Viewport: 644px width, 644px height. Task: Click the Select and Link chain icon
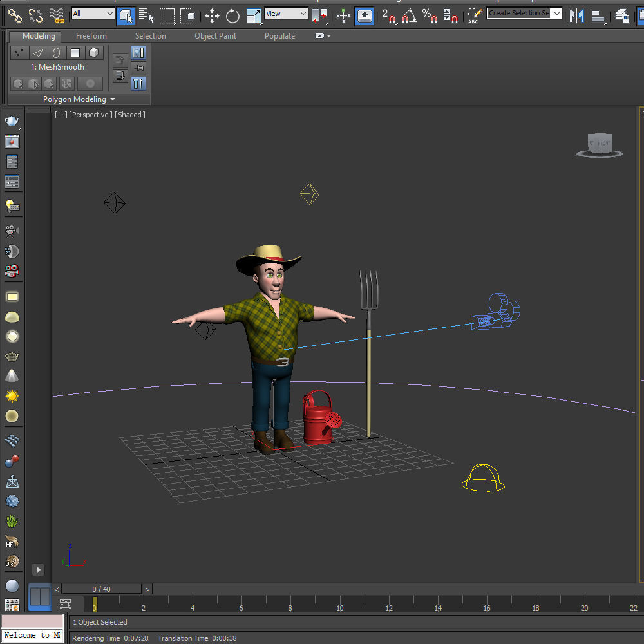coord(15,15)
